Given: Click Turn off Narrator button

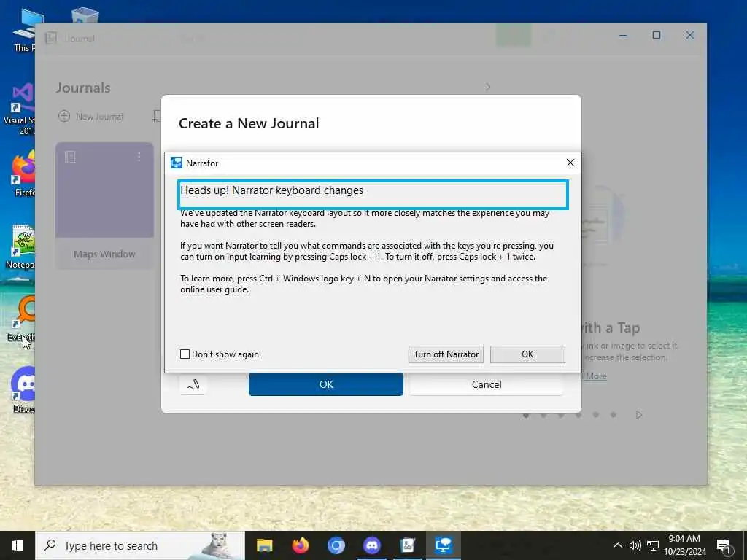Looking at the screenshot, I should click(446, 354).
